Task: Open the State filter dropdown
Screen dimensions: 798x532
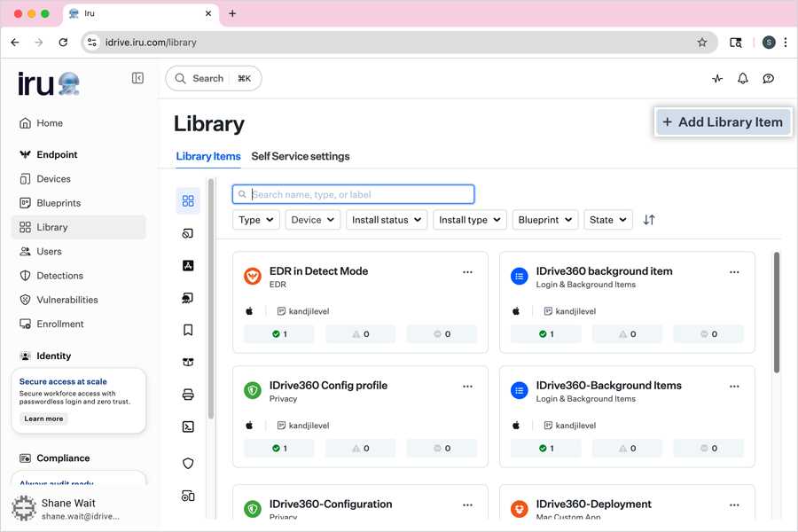Action: tap(607, 220)
